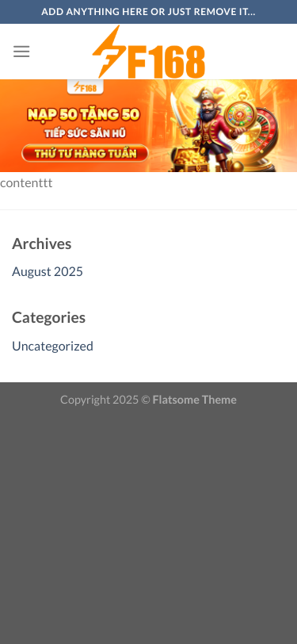Click the top bar ADD ANYTHING HERE text

(x=149, y=11)
